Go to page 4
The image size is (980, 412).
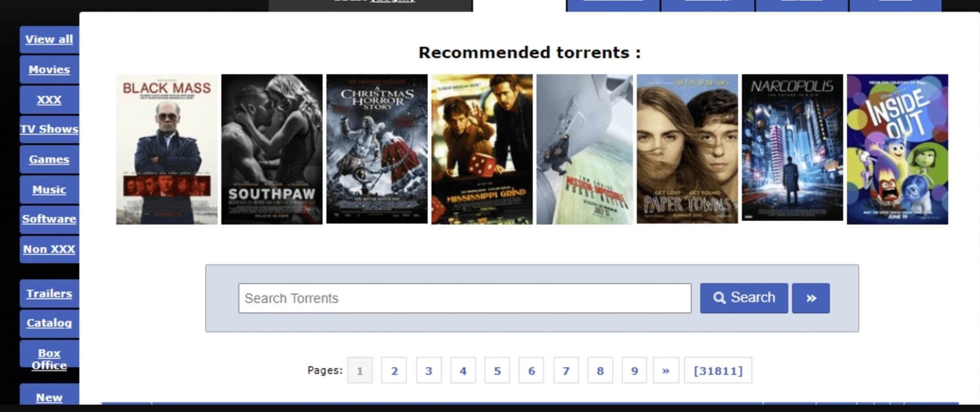(x=463, y=371)
